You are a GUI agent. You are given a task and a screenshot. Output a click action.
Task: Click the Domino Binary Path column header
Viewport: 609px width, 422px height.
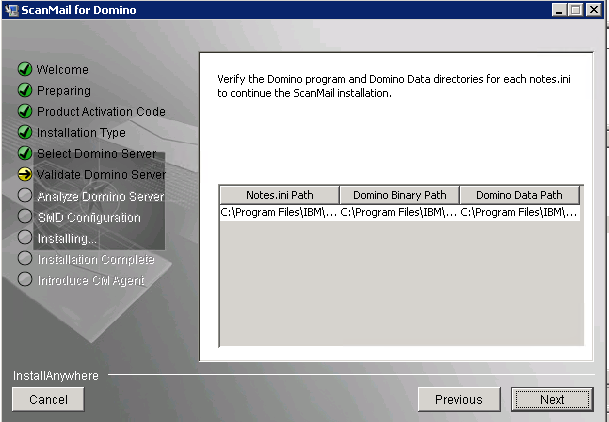[400, 195]
